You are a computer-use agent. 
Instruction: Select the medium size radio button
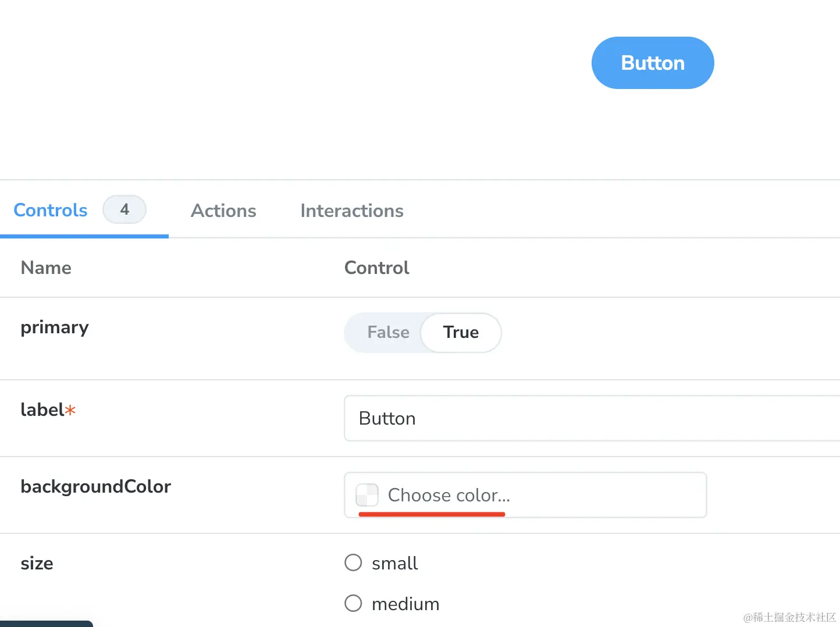coord(353,603)
